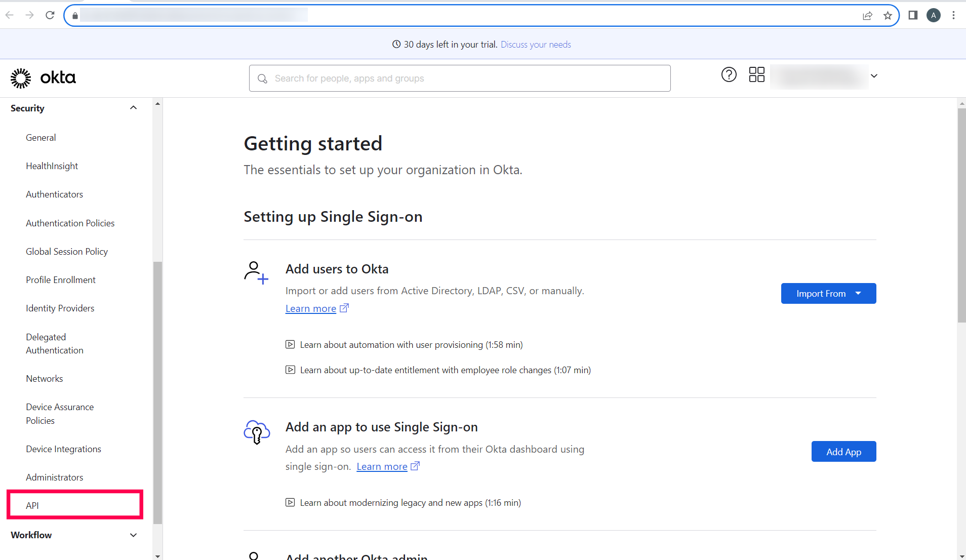Follow the Discuss your needs link
The height and width of the screenshot is (560, 966).
coord(536,45)
